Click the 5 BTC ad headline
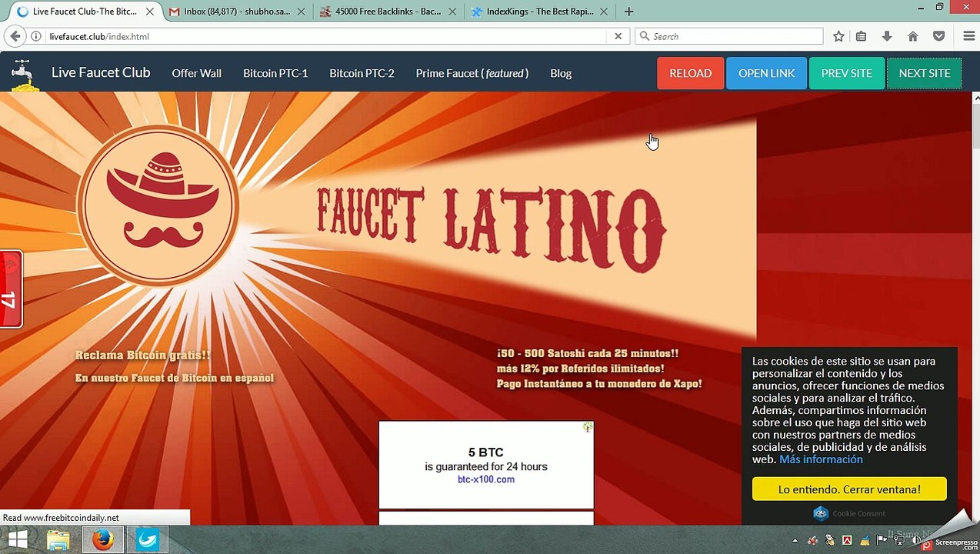This screenshot has width=980, height=554. point(486,452)
